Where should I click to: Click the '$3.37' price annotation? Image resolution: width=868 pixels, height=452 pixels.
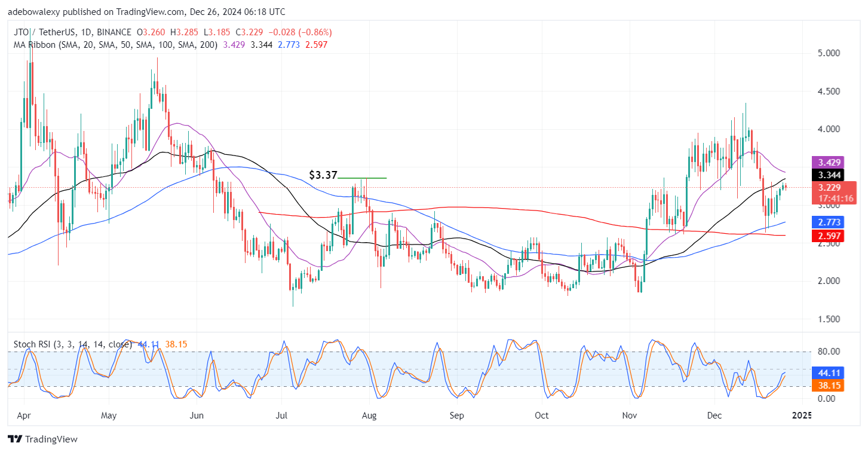point(323,175)
